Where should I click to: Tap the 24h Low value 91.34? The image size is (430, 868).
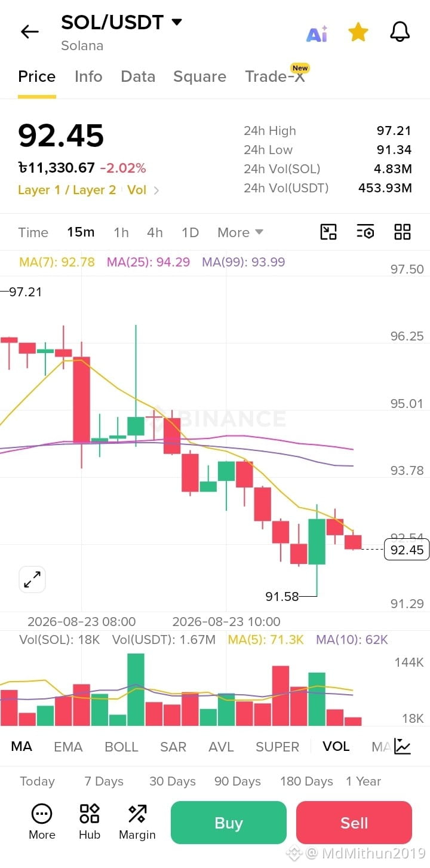coord(394,150)
